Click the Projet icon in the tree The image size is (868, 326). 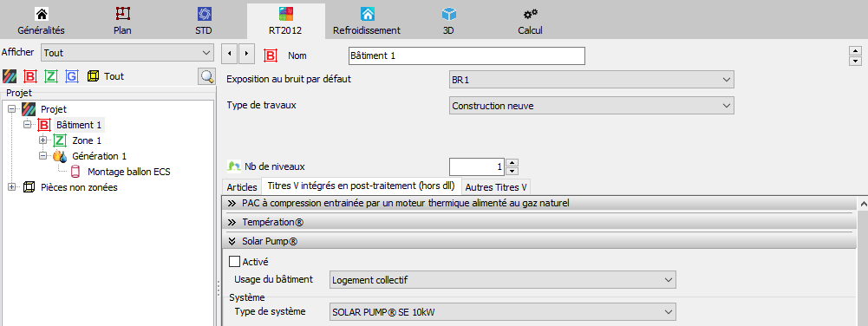29,109
